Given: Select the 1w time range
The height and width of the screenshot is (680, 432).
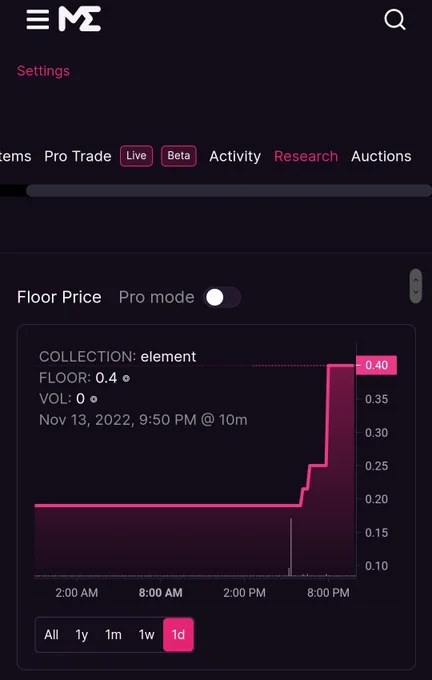Looking at the screenshot, I should (x=147, y=635).
